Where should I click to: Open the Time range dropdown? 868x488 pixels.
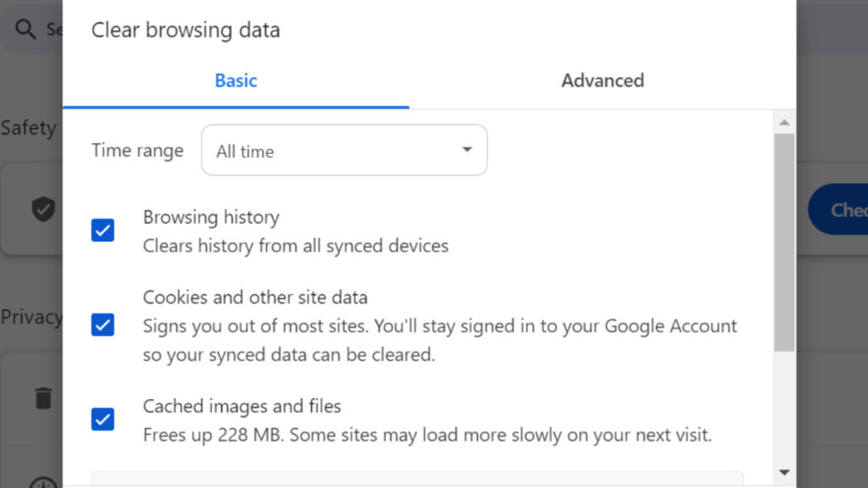coord(343,150)
